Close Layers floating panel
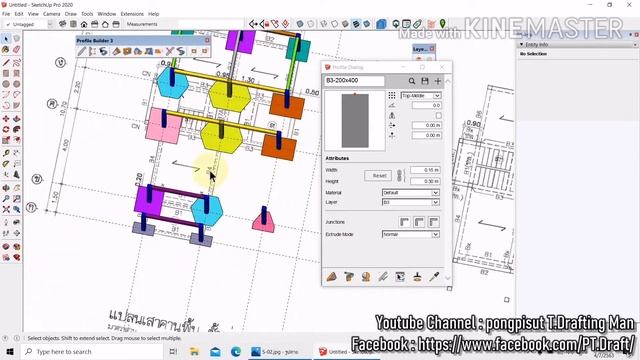This screenshot has height=360, width=640. 432,49
